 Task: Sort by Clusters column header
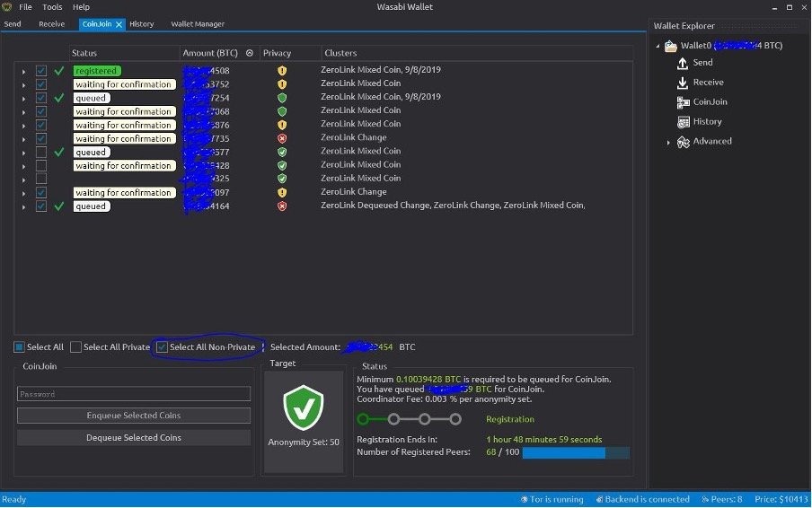(x=476, y=53)
